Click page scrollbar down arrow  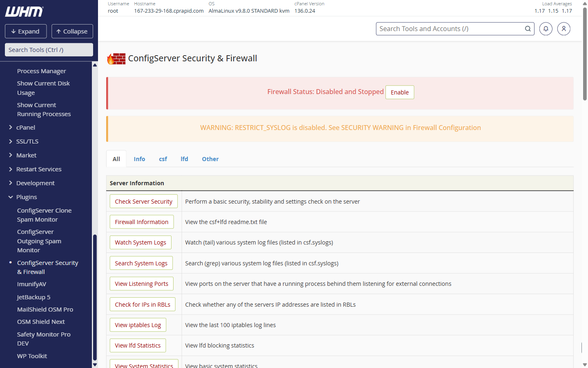pyautogui.click(x=585, y=365)
